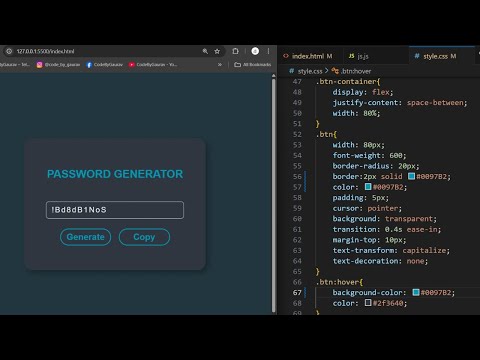Image resolution: width=480 pixels, height=360 pixels.
Task: Open the browser extensions puzzle icon
Action: [235, 51]
